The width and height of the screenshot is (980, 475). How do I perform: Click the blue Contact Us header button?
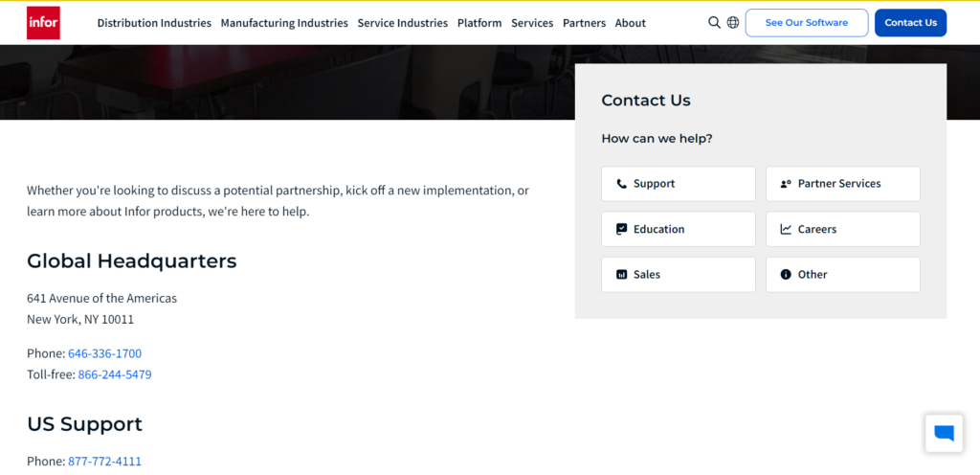(911, 22)
